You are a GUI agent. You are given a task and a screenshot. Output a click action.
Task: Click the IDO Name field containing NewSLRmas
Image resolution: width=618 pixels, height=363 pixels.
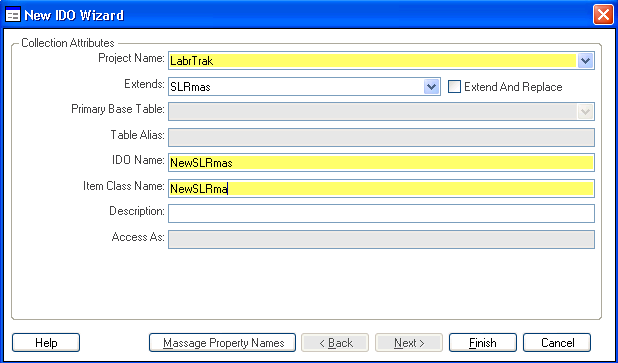point(381,163)
